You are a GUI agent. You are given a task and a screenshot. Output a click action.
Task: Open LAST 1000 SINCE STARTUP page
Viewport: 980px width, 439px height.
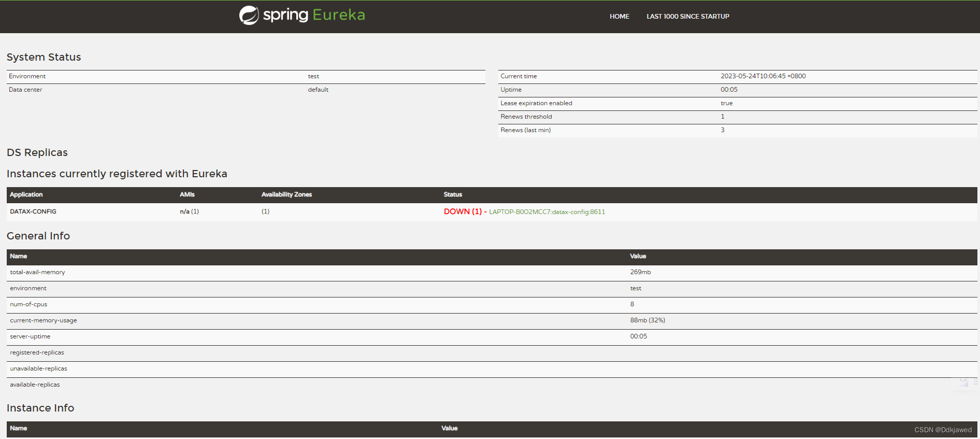click(x=688, y=17)
